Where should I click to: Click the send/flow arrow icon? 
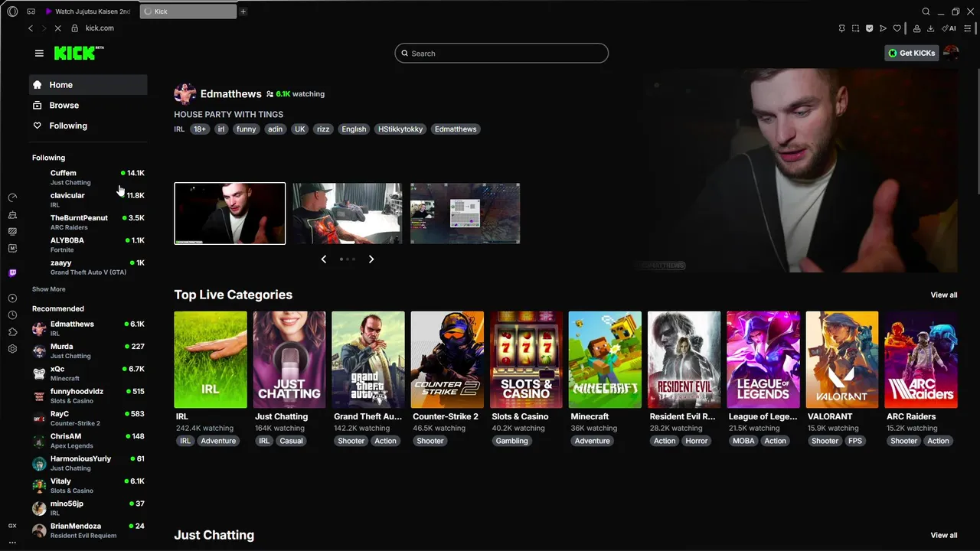(x=883, y=28)
